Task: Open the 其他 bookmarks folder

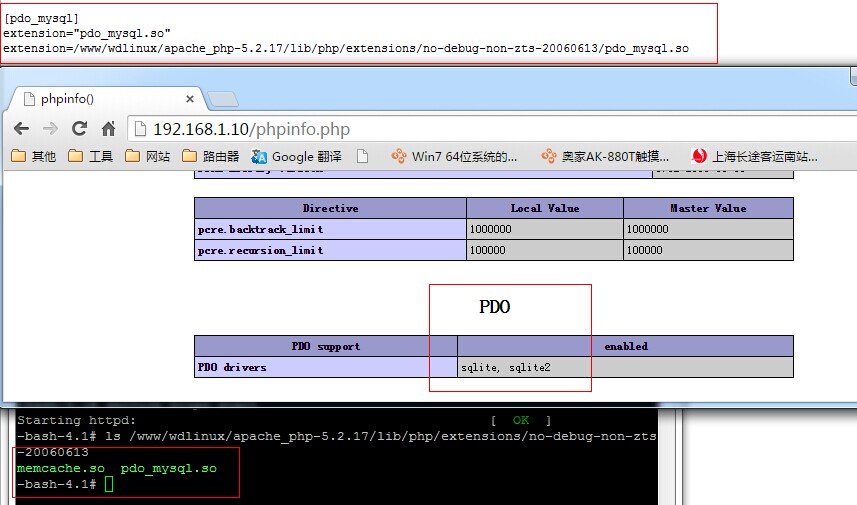Action: tap(34, 156)
